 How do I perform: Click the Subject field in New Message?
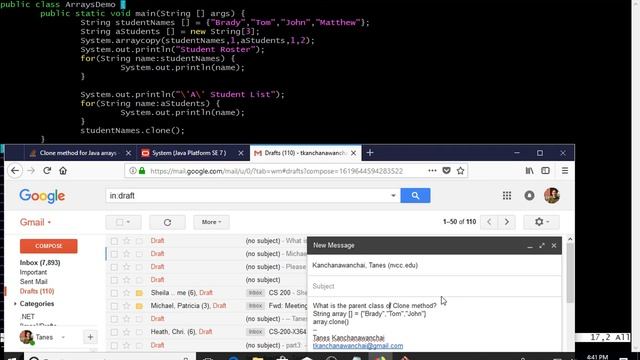pyautogui.click(x=434, y=286)
